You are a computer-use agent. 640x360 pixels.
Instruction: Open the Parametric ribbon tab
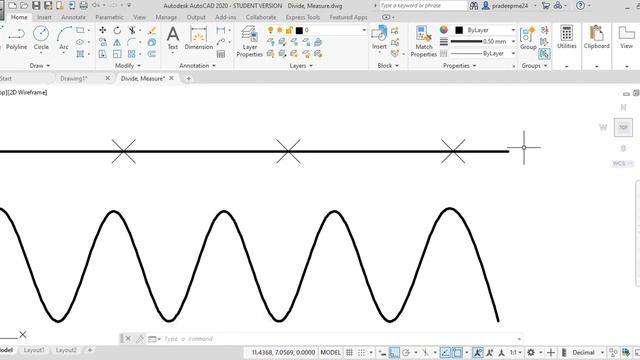click(x=109, y=17)
